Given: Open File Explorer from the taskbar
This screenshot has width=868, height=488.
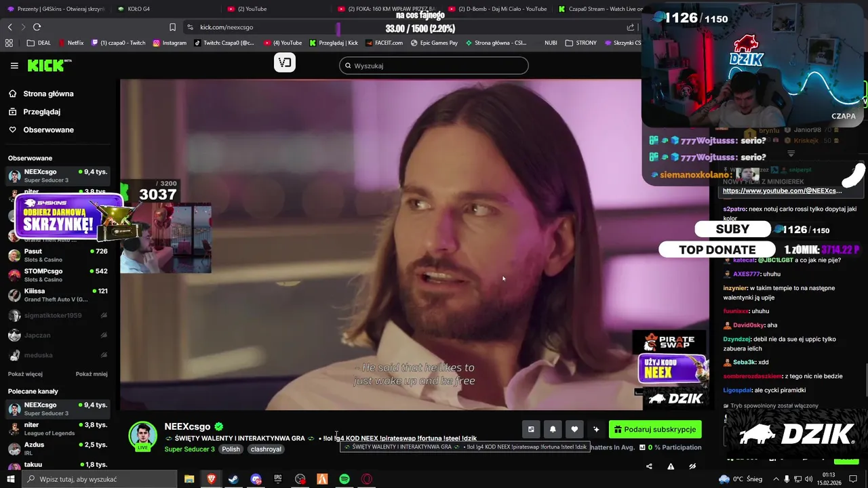Looking at the screenshot, I should click(x=189, y=479).
